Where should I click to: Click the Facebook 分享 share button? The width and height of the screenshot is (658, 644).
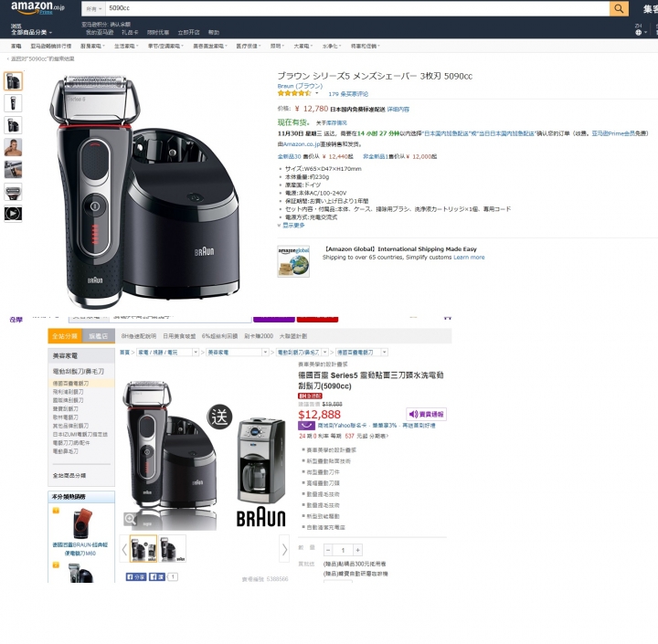(136, 577)
